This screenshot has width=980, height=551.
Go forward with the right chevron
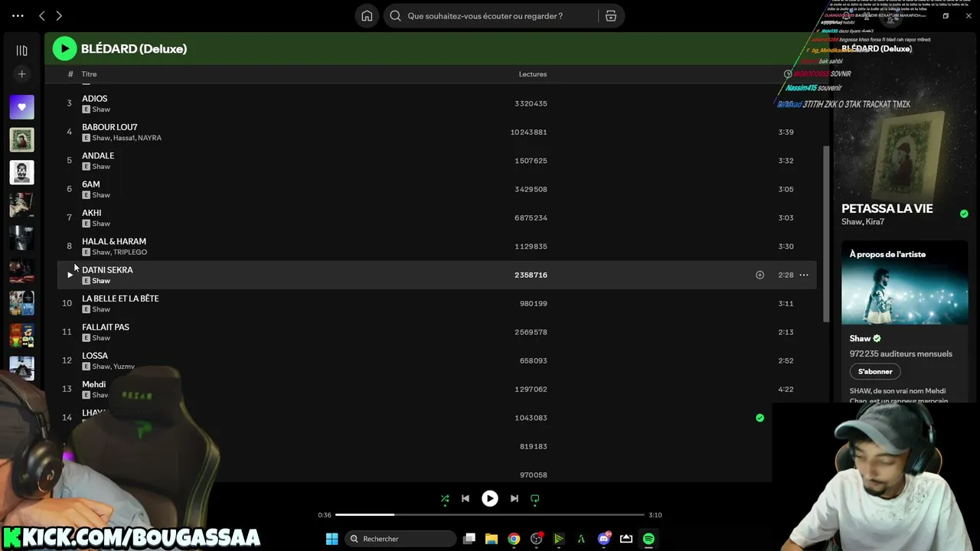[x=59, y=16]
